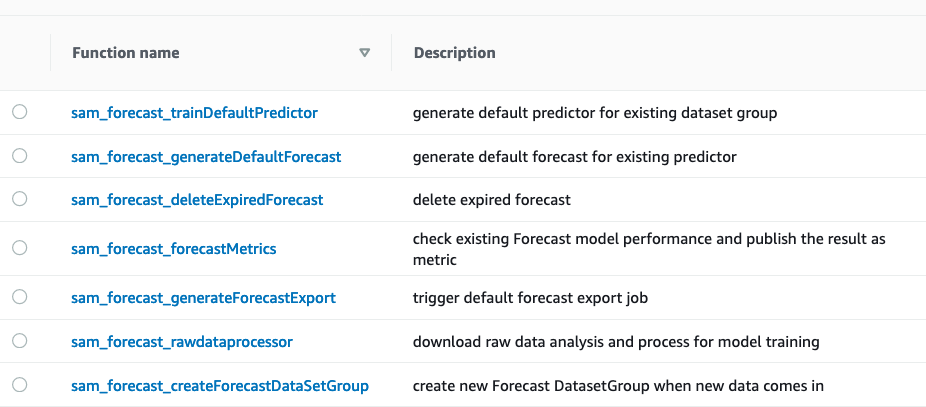
Task: Select radio button for sam_forecast_generateDefaultForecast
Action: [19, 155]
